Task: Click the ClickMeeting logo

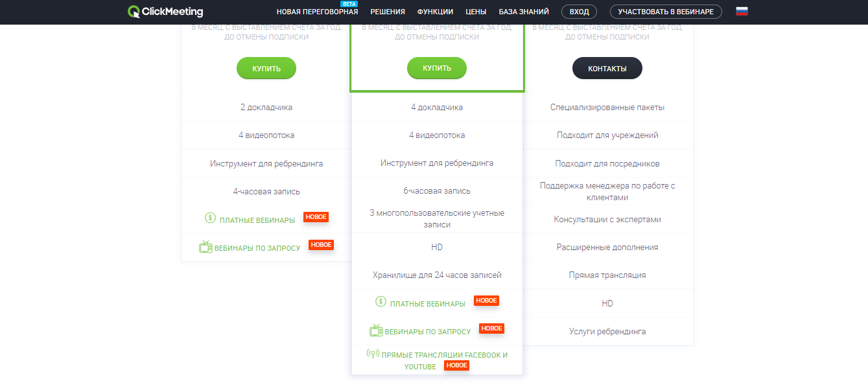Action: (x=165, y=12)
